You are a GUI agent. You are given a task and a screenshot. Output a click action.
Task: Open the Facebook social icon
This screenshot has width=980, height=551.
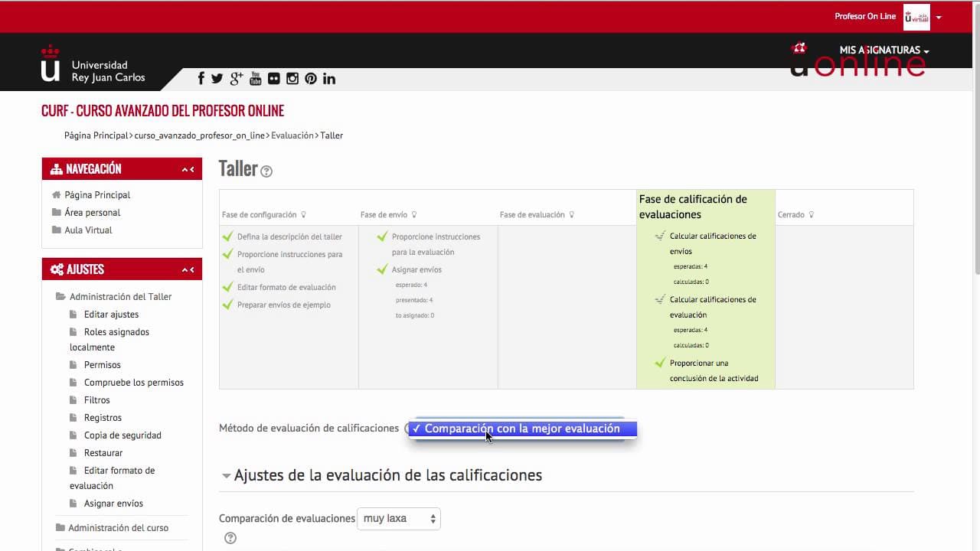tap(201, 78)
